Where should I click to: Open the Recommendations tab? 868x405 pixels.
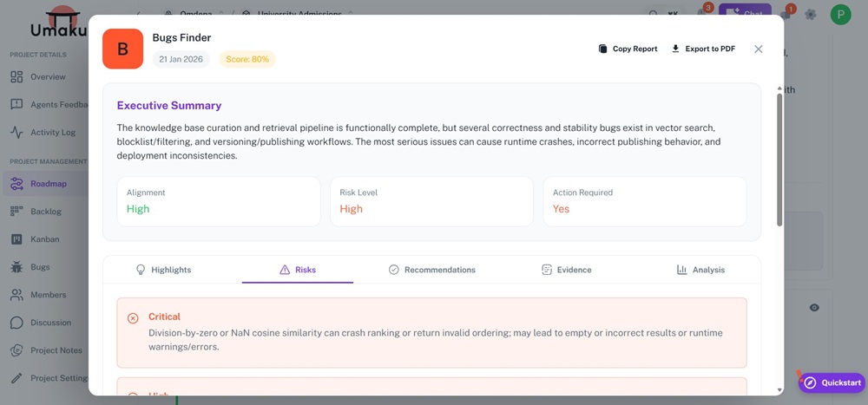[431, 270]
